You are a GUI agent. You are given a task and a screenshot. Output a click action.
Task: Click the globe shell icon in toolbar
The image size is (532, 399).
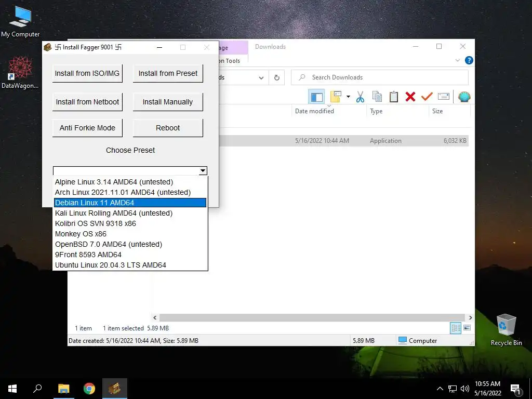pos(464,97)
